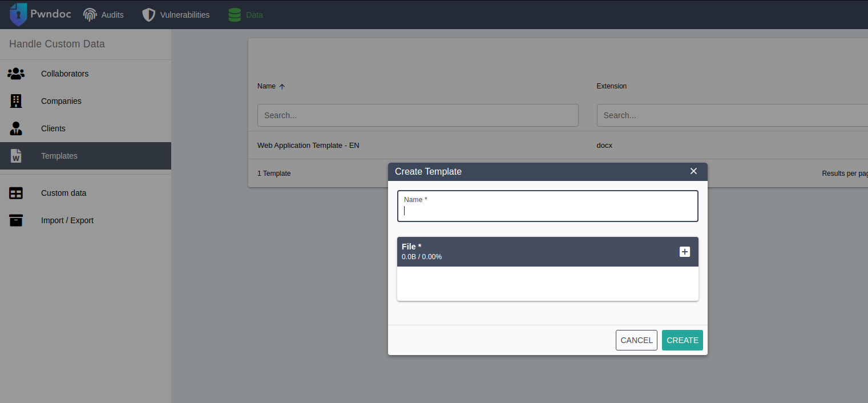The height and width of the screenshot is (403, 868).
Task: Open the Vulnerabilities menu
Action: (x=184, y=15)
